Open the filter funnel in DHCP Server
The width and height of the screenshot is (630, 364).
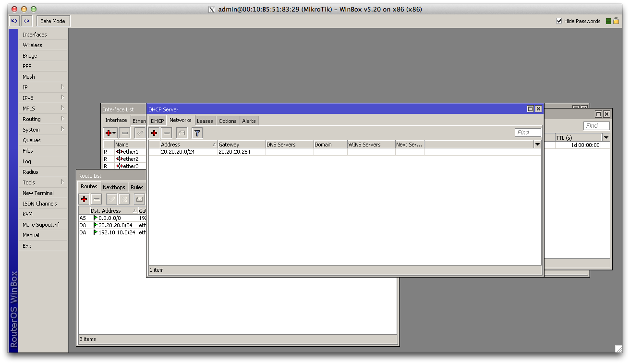pyautogui.click(x=197, y=133)
